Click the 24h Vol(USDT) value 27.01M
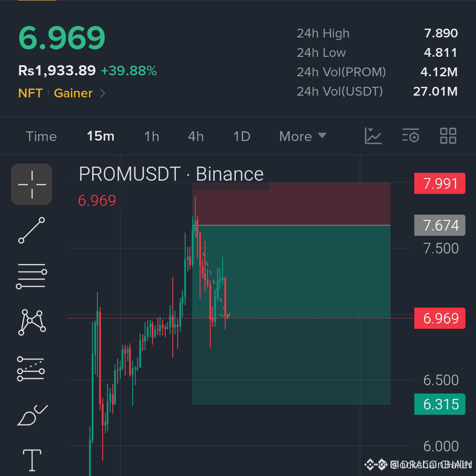 [x=435, y=91]
